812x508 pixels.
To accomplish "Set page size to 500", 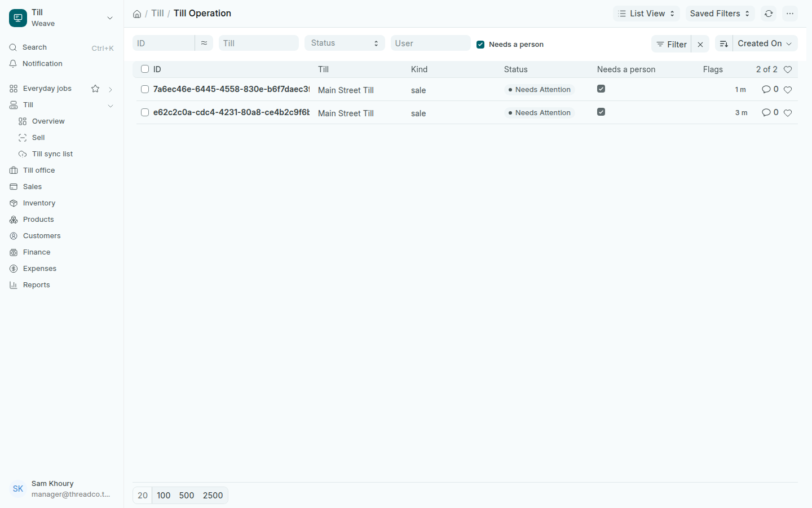I will click(187, 496).
